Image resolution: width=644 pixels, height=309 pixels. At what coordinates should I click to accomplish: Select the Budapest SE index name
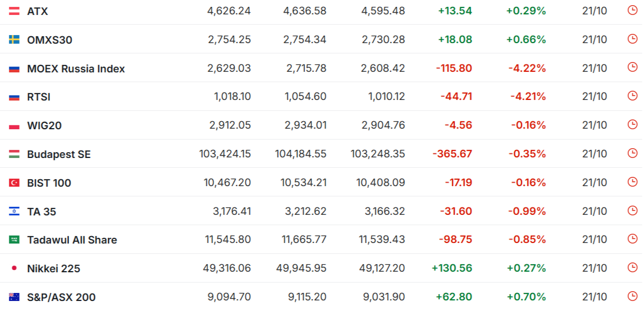pyautogui.click(x=59, y=154)
